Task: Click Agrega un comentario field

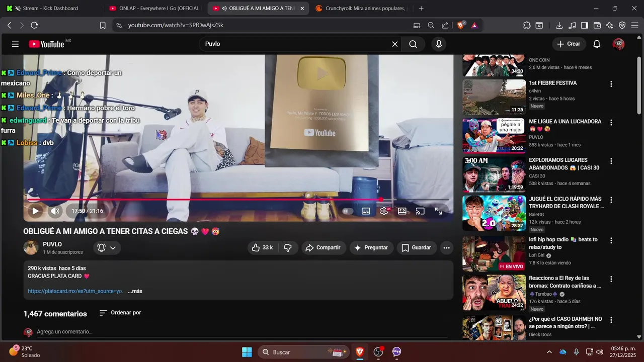Action: [242, 332]
